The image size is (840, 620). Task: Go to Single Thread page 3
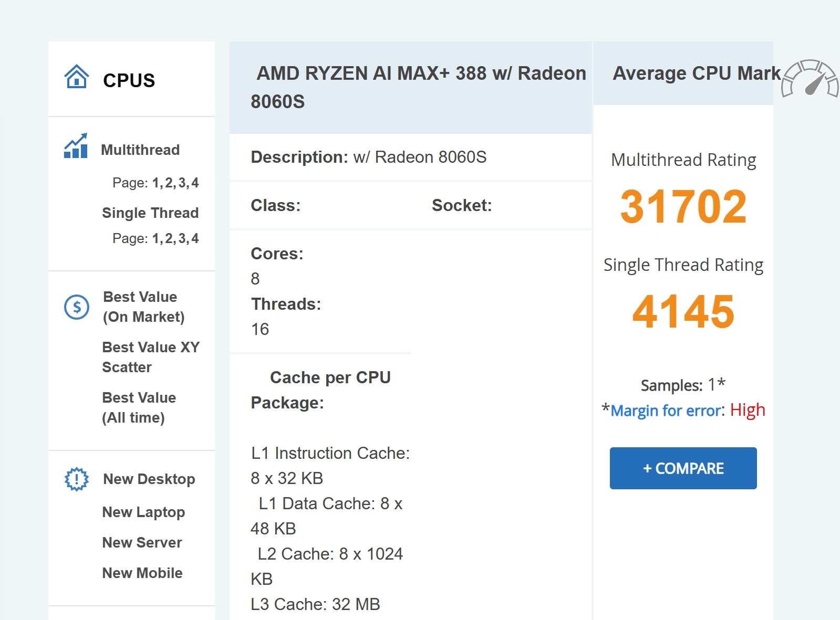coord(182,238)
